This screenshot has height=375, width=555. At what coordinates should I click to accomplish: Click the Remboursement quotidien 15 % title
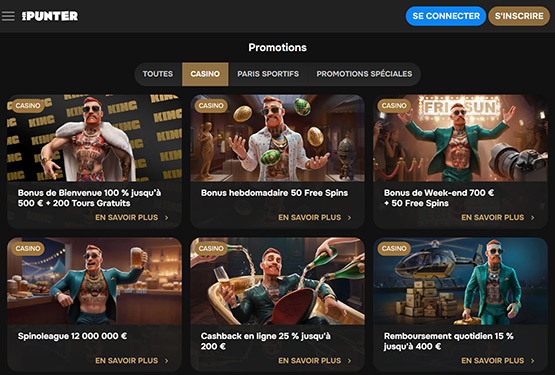tap(449, 341)
